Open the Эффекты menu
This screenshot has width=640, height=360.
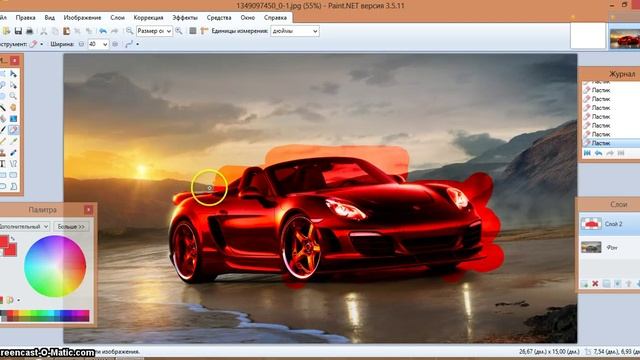184,18
